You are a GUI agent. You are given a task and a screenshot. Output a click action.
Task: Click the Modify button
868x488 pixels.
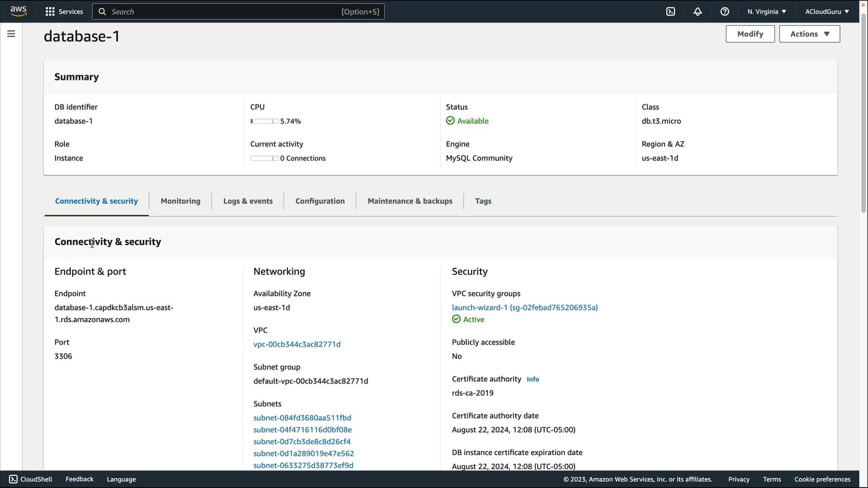point(750,34)
